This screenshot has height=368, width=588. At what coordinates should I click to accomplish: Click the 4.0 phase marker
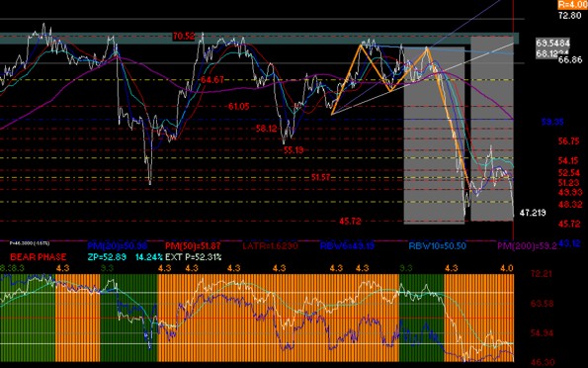[507, 268]
